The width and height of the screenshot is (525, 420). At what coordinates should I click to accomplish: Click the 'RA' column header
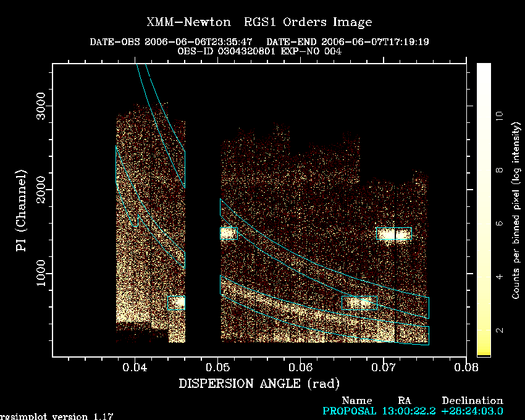(405, 401)
